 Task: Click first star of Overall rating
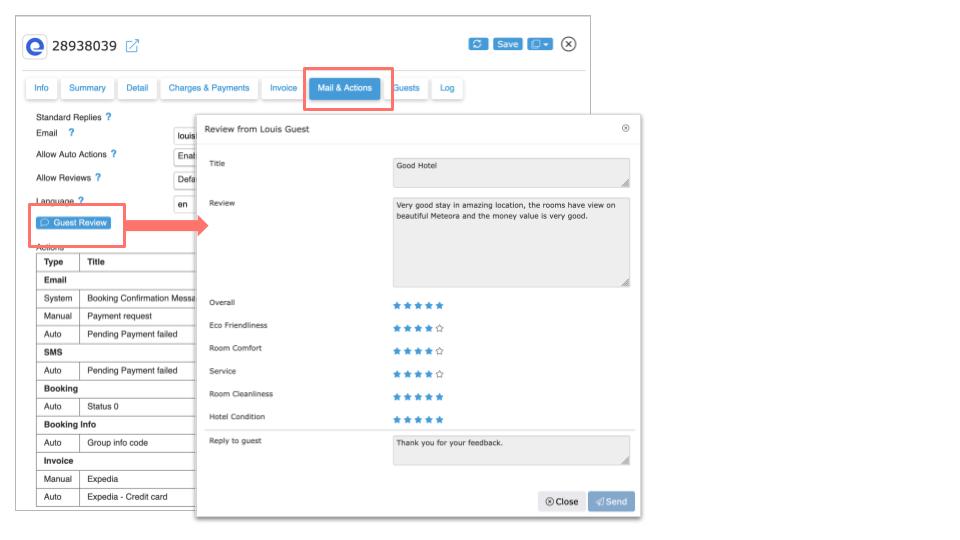[x=397, y=306]
